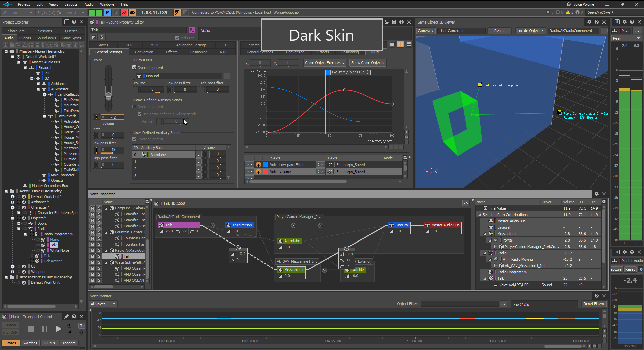Screen dimensions: 644x350
Task: Mute playback with speaker icon in Transport Control
Action: click(x=81, y=333)
